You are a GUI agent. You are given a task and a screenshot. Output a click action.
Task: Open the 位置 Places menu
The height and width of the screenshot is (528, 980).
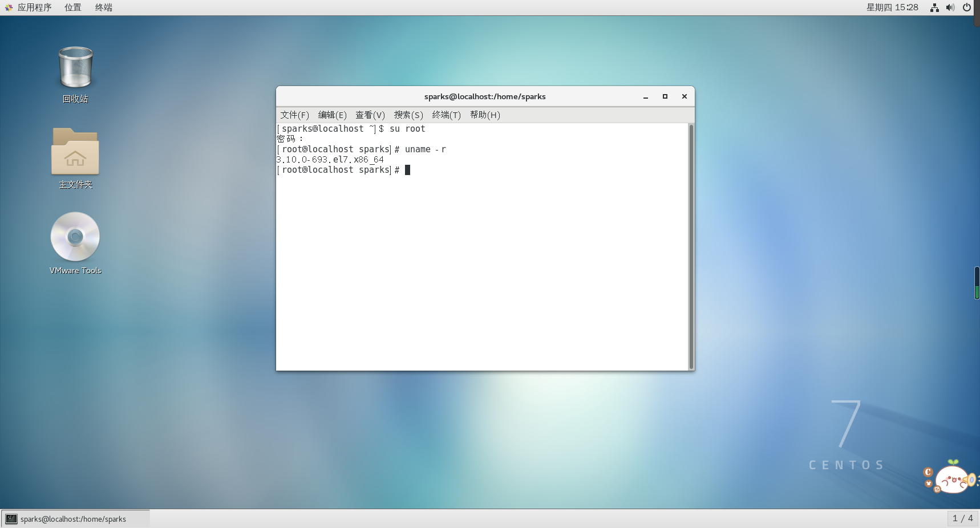tap(72, 7)
